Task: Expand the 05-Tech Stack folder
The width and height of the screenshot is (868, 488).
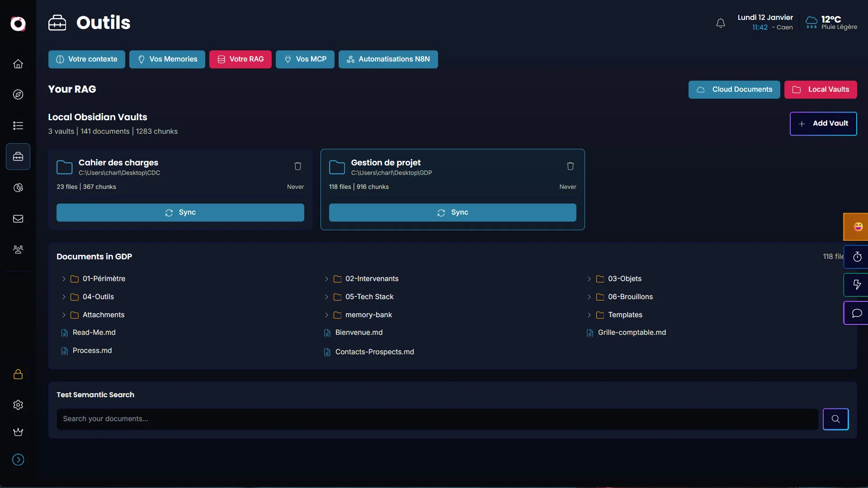Action: tap(326, 297)
